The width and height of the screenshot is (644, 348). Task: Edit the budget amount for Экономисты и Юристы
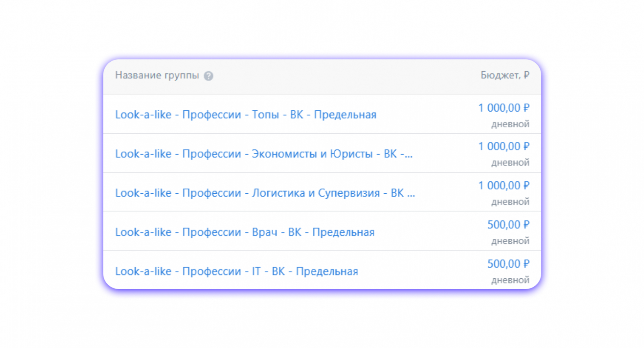504,147
